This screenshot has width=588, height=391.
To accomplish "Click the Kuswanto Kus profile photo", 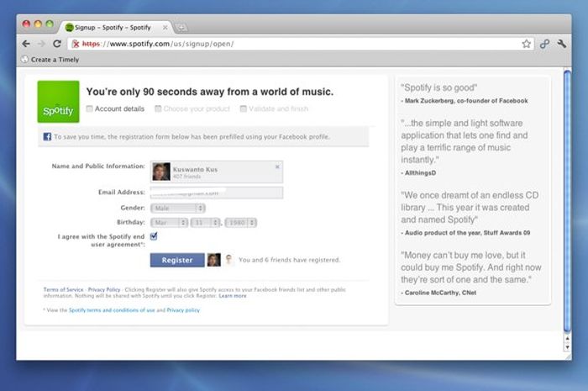I will click(x=161, y=172).
